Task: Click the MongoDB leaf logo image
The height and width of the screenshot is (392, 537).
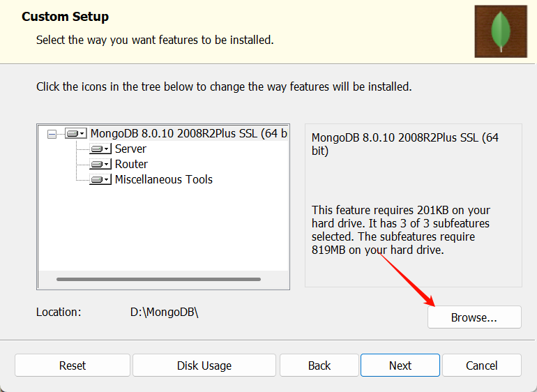Action: pos(501,31)
